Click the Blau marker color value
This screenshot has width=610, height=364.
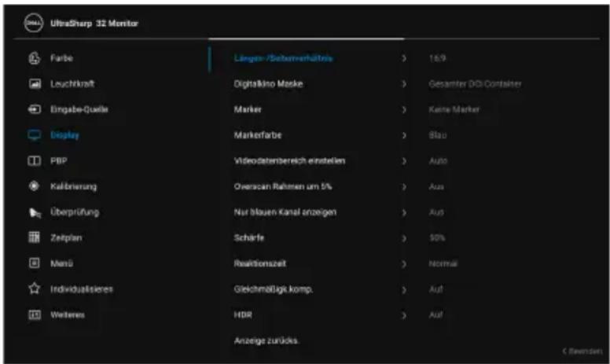click(x=438, y=135)
